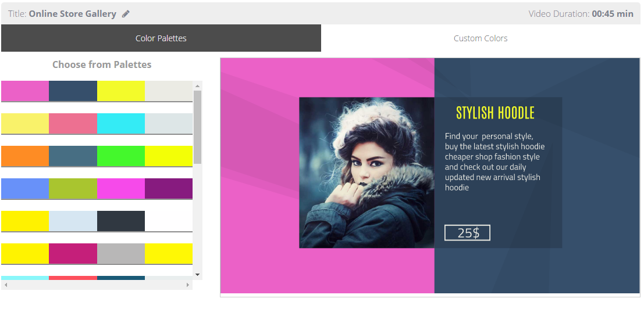Screen dimensions: 644x309
Task: Select the charcoal swatch in the fifth palette
Action: point(121,221)
